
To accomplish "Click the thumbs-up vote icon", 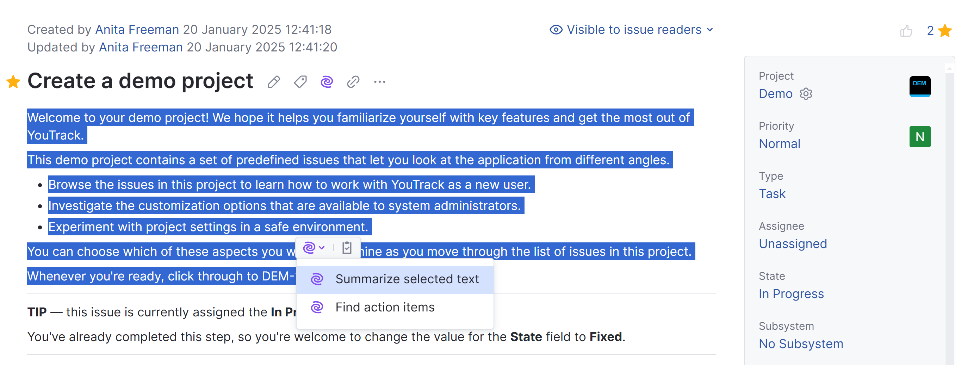I will (x=906, y=31).
